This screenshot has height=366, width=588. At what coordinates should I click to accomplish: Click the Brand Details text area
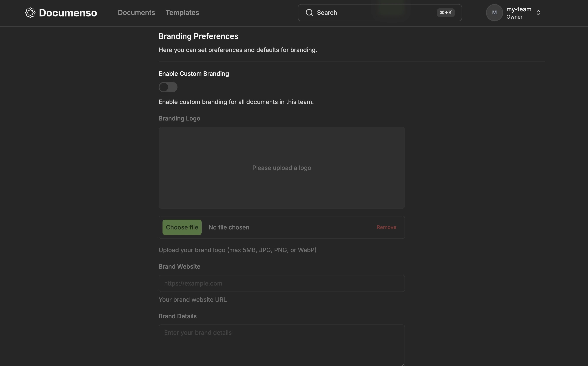[x=282, y=345]
